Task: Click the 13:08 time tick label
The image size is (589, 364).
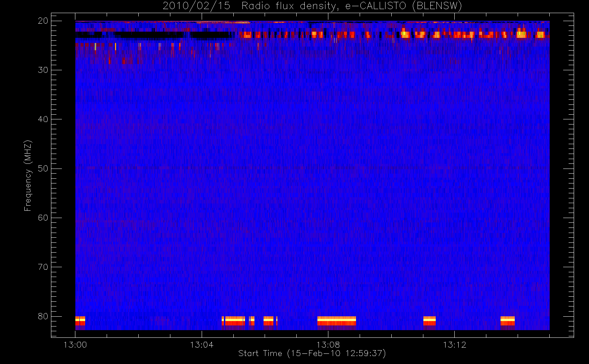Action: click(x=328, y=345)
